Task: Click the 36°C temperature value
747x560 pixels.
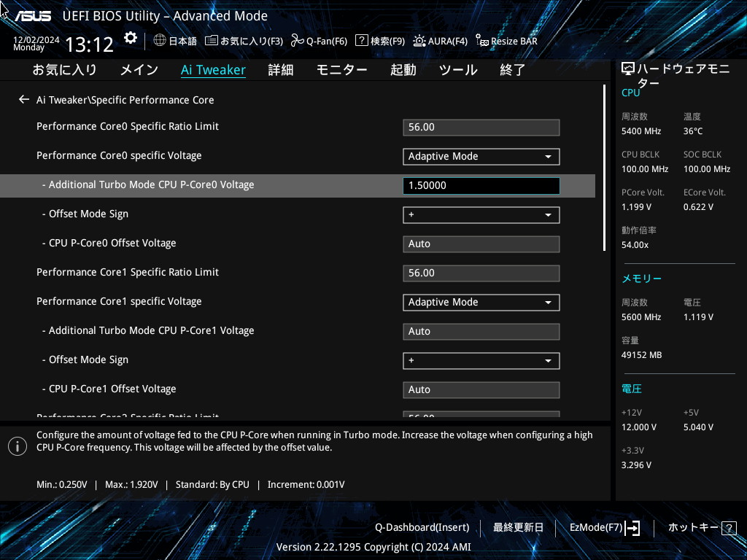Action: [x=693, y=131]
